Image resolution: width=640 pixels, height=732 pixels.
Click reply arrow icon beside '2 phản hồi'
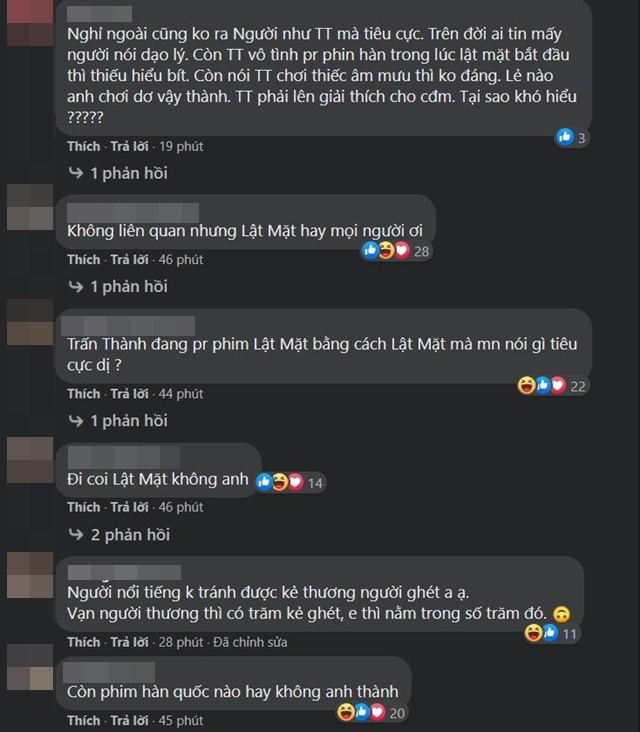pyautogui.click(x=76, y=534)
